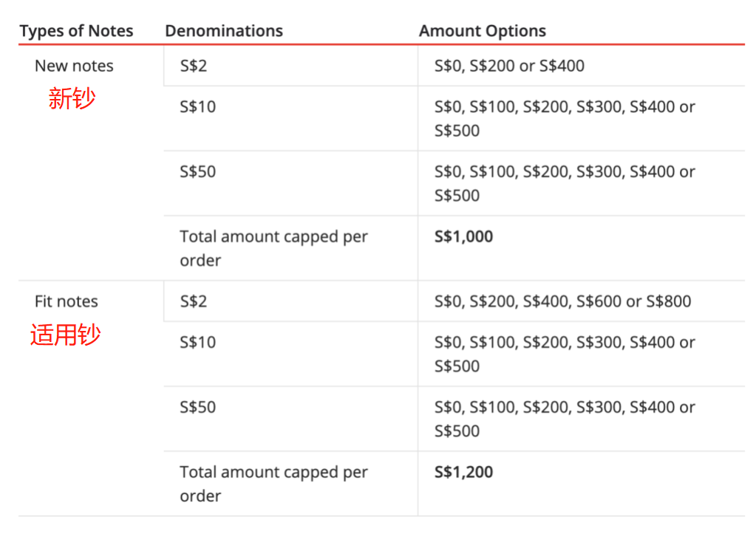The width and height of the screenshot is (756, 534).
Task: Click the S$10 denomination under Fit notes
Action: coord(197,342)
